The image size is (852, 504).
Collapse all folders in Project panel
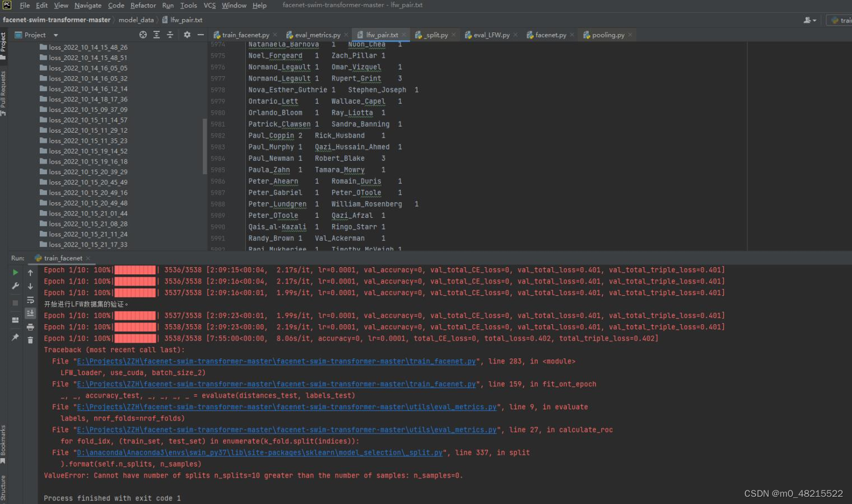pyautogui.click(x=170, y=35)
